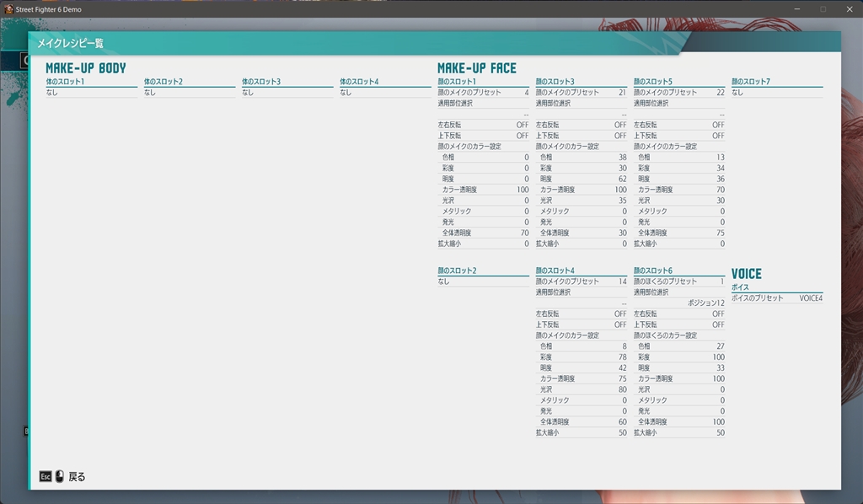Click 色相 27 in 顔のスロット6

[679, 346]
